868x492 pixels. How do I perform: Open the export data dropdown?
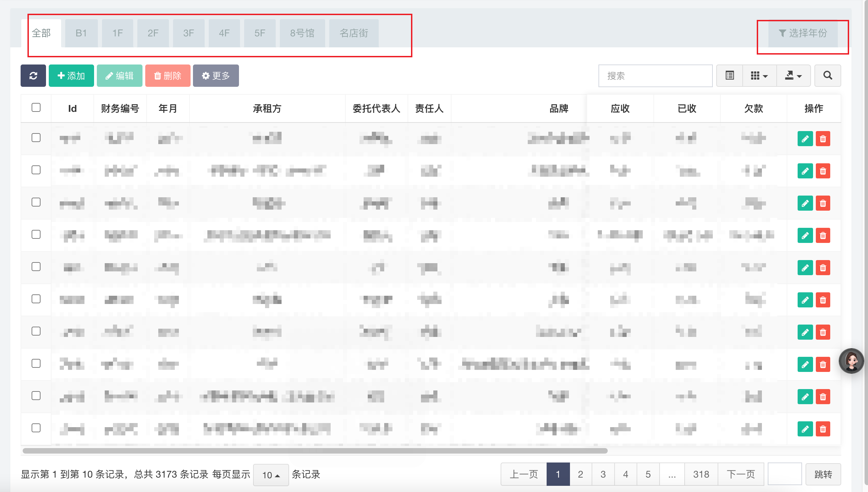793,75
